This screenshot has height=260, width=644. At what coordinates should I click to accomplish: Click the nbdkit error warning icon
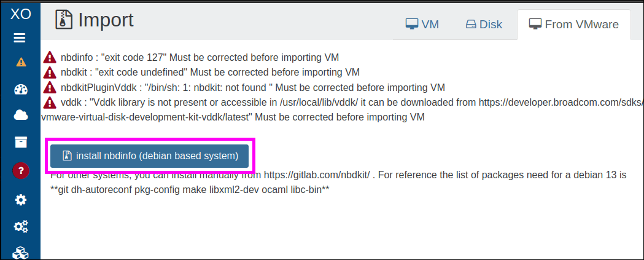pos(50,73)
